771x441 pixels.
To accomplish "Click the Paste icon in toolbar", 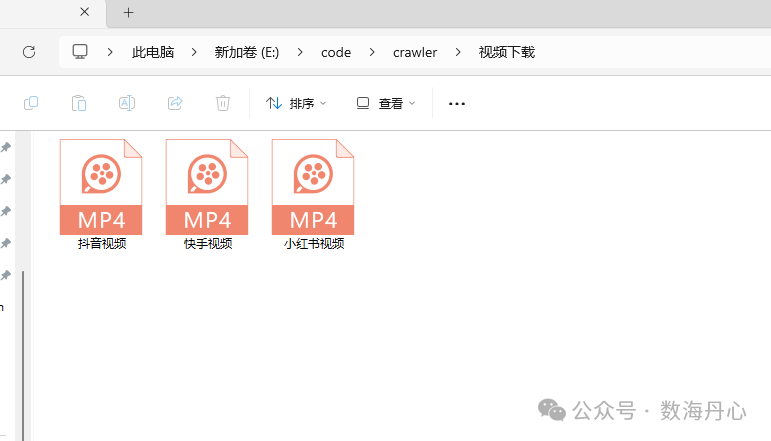I will click(x=79, y=103).
